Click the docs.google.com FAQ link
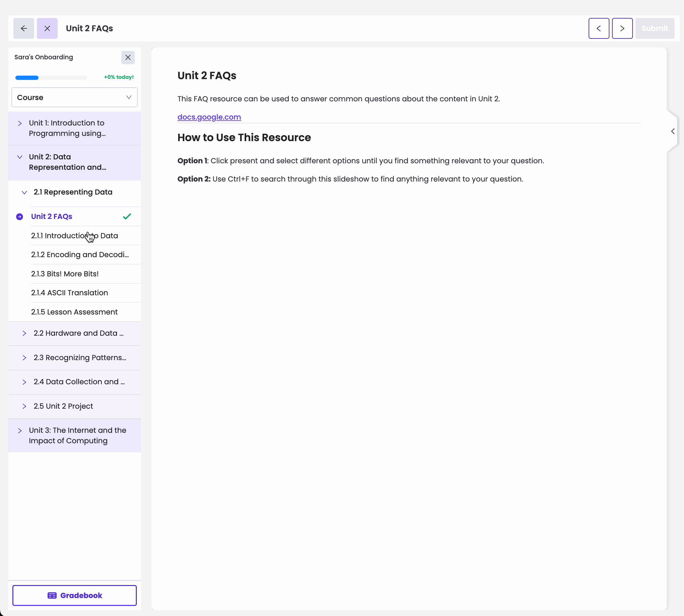Image resolution: width=684 pixels, height=616 pixels. click(209, 117)
